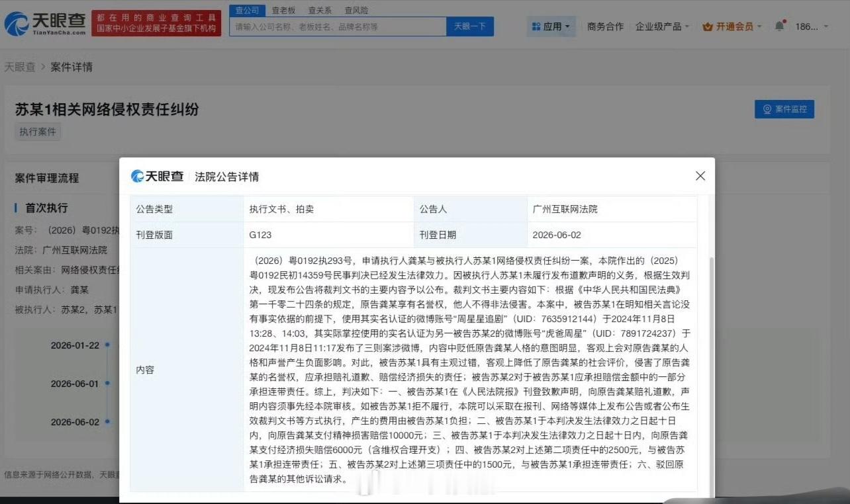This screenshot has height=504, width=850.
Task: Open the 商务合作 link
Action: coord(605,26)
